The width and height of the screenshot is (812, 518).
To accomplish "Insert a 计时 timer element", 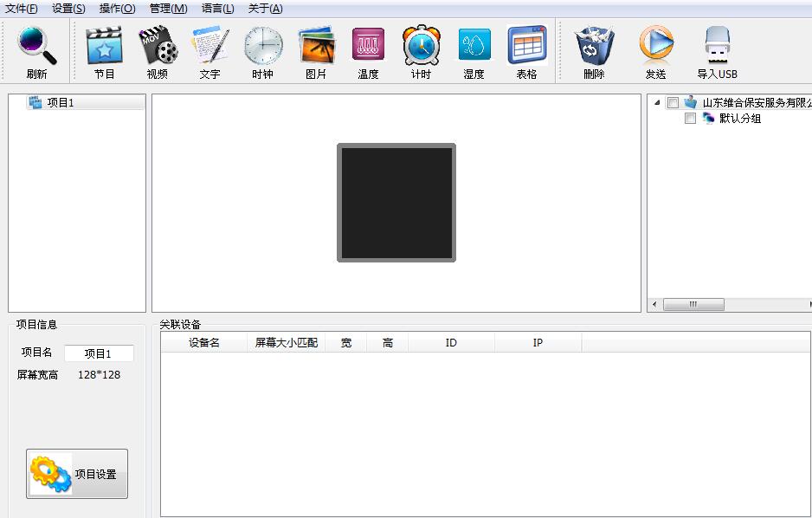I will (x=421, y=46).
